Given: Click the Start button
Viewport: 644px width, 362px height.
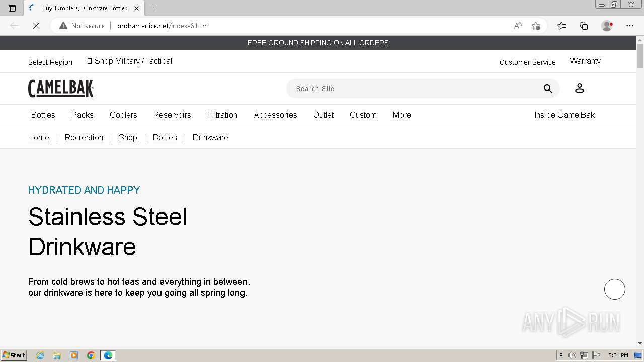Looking at the screenshot, I should [x=14, y=355].
